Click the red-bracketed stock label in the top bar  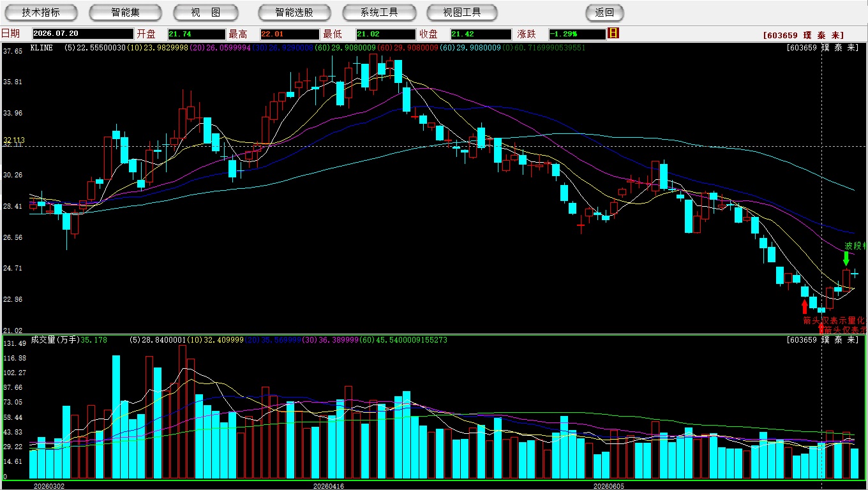[x=804, y=36]
